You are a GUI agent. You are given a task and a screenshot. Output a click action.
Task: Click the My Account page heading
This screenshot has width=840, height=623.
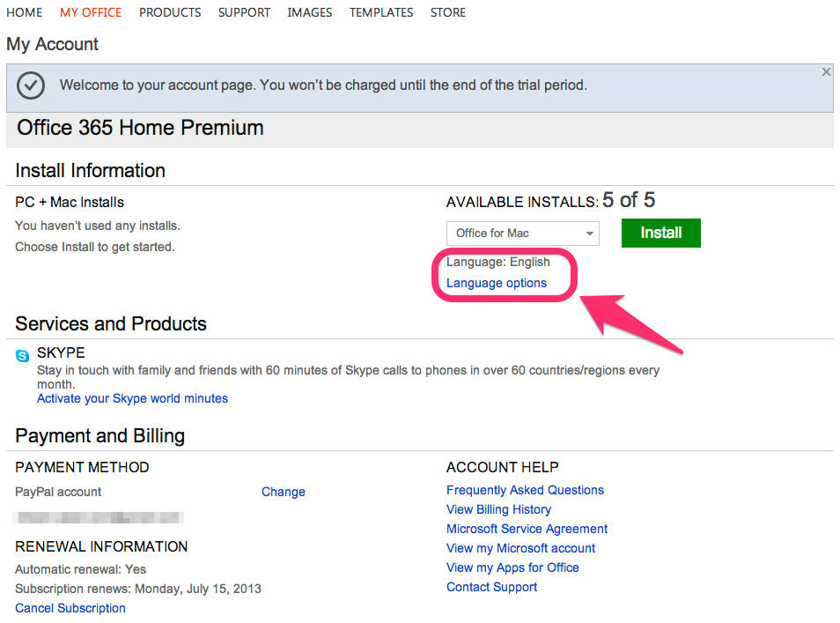(x=52, y=44)
